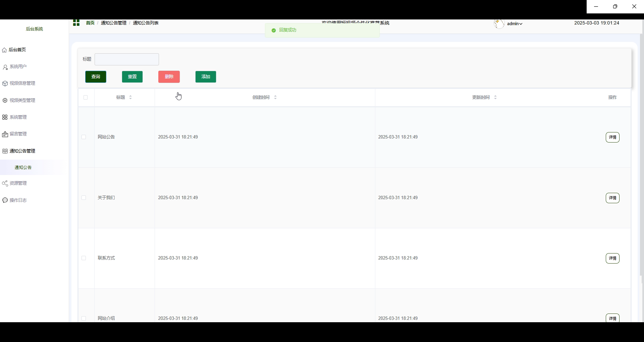Open 详情 for 联系方式 row
The image size is (644, 342).
pos(612,258)
